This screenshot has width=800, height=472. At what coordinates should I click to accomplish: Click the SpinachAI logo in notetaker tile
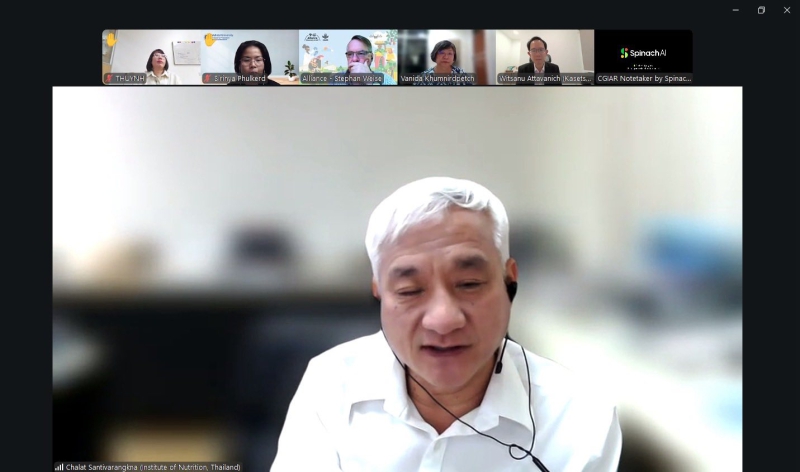pyautogui.click(x=643, y=53)
